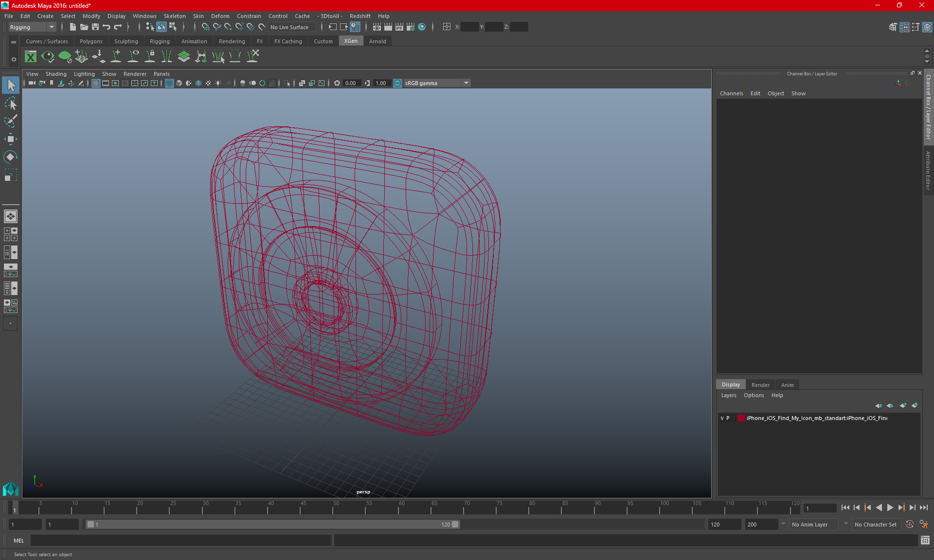Toggle visibility of iPhone_iOS_Find layer

point(723,418)
